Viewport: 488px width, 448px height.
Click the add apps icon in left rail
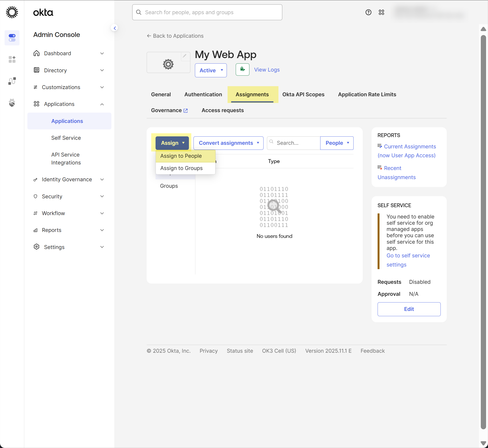[12, 59]
